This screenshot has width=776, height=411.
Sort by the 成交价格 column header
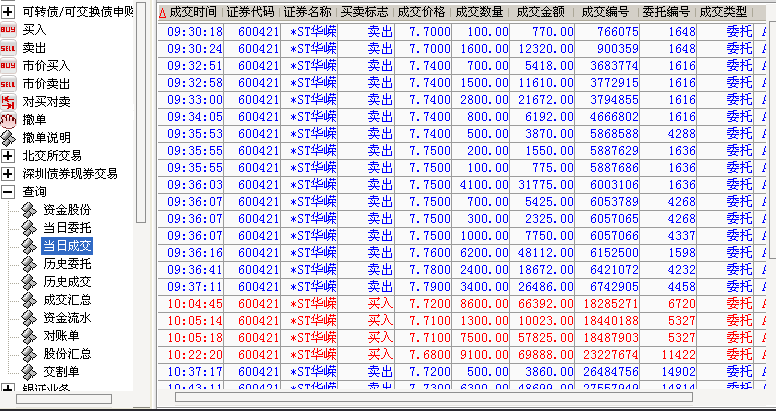click(x=422, y=12)
